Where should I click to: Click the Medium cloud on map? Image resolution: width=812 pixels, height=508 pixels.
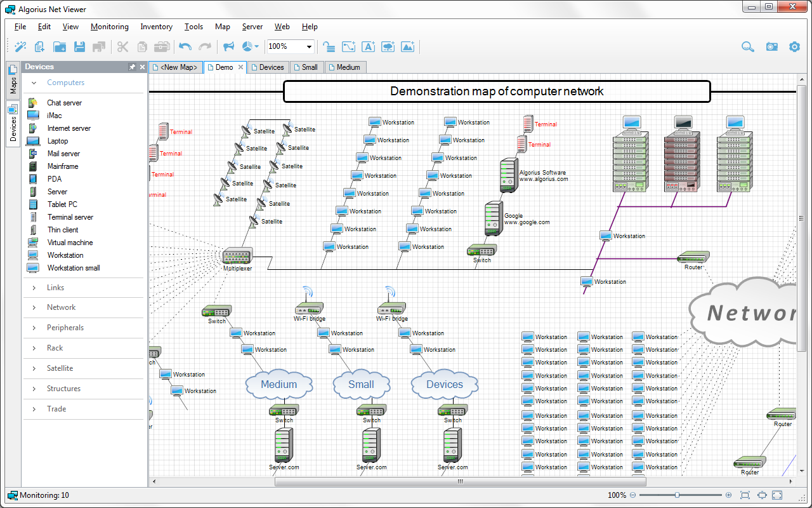tap(279, 384)
